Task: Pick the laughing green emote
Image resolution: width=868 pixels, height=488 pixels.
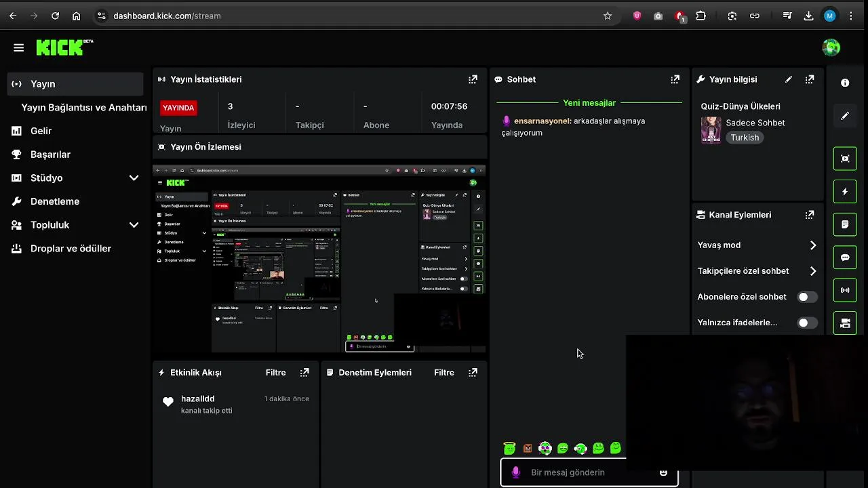Action: click(x=563, y=448)
